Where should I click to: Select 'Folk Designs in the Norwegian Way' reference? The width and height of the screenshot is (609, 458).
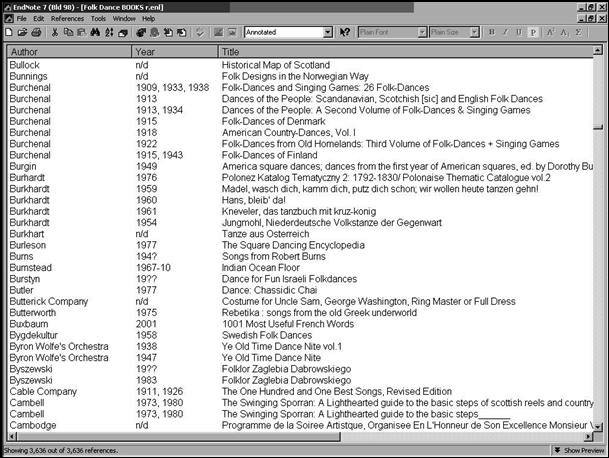pos(295,76)
